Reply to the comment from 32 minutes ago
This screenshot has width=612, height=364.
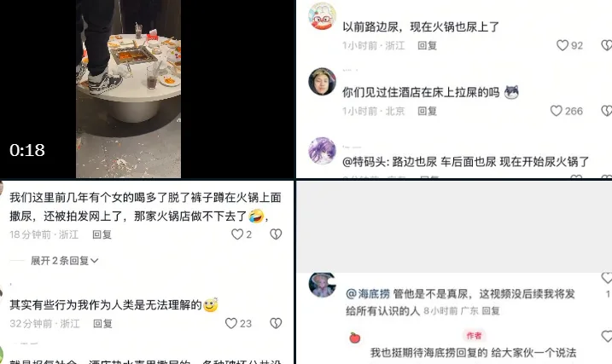(x=102, y=323)
